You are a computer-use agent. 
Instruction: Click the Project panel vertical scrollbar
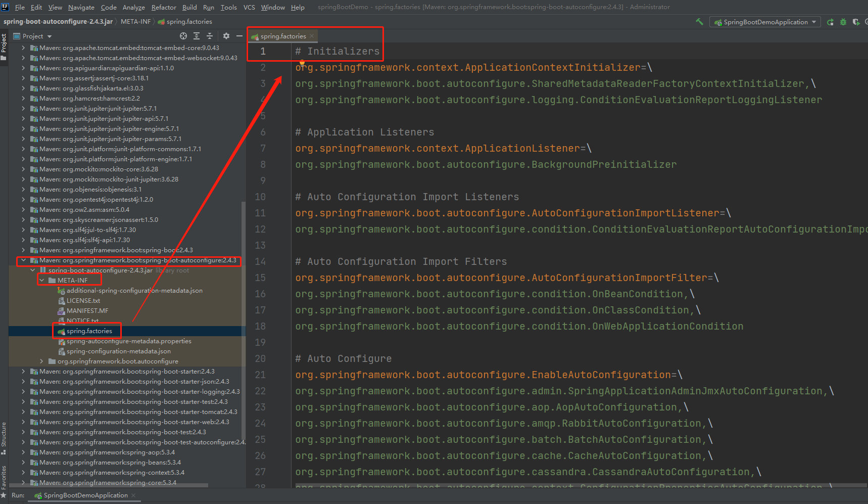click(x=244, y=321)
